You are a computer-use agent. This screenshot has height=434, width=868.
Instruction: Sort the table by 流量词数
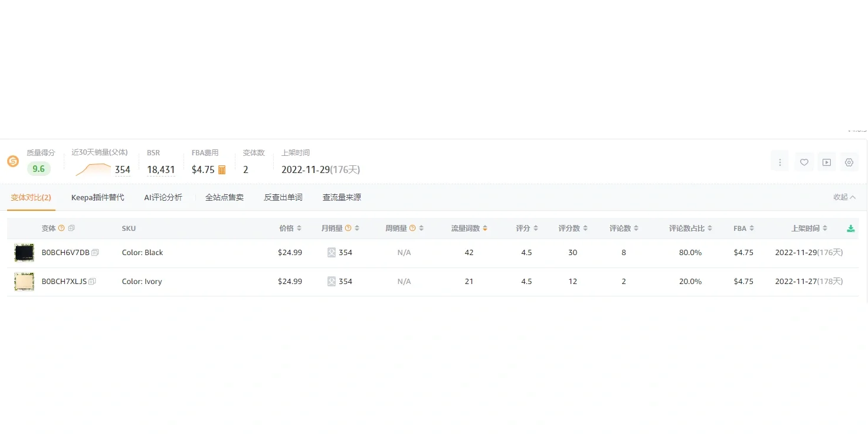(485, 229)
